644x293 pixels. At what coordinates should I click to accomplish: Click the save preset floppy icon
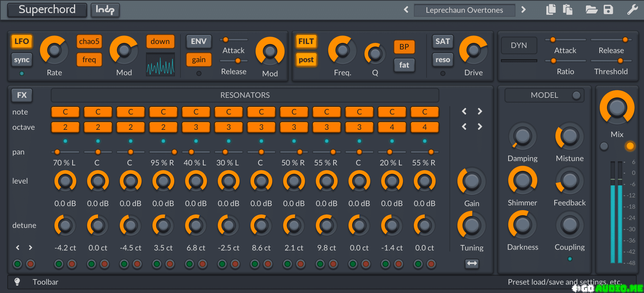pos(608,9)
